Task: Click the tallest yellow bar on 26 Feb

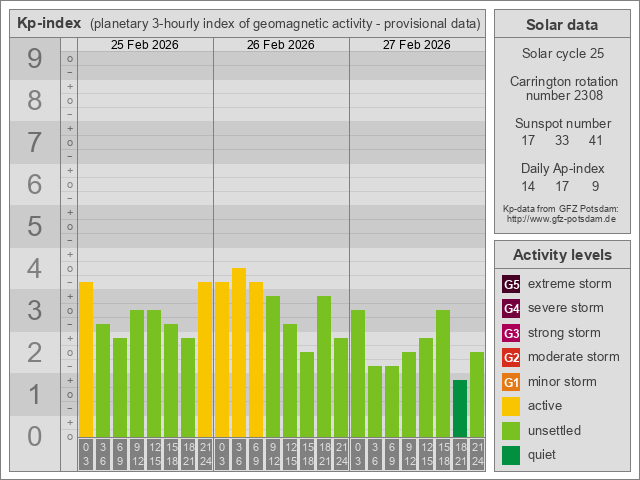Action: click(239, 352)
